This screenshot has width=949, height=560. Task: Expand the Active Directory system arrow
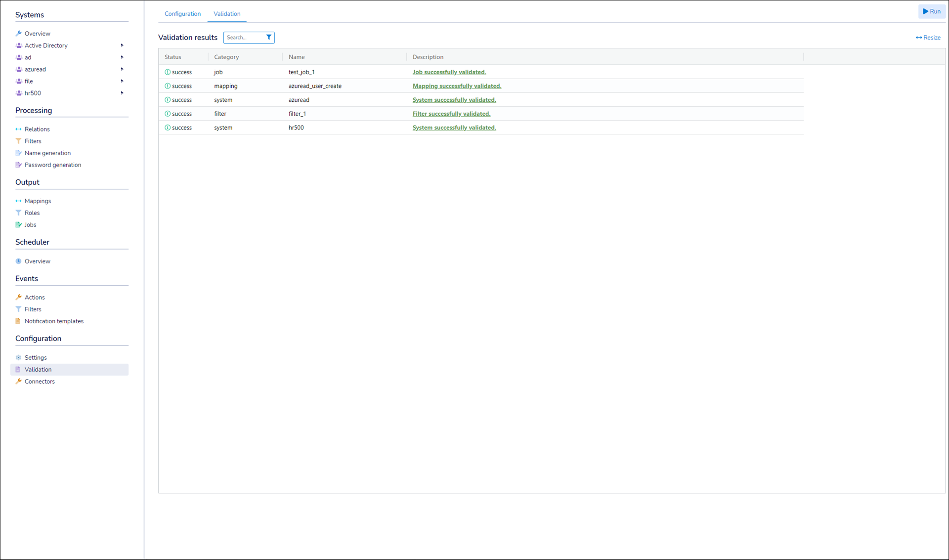pyautogui.click(x=122, y=45)
